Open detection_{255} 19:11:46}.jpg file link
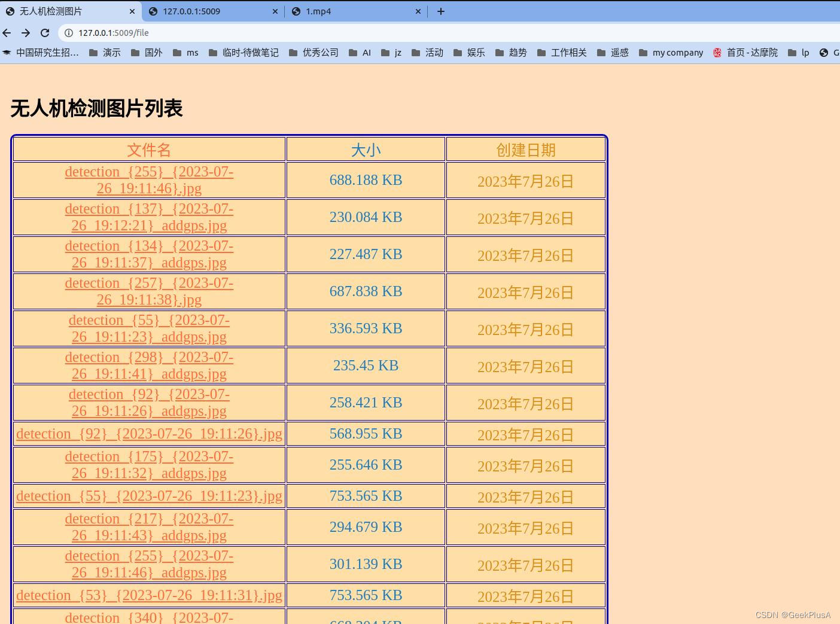Image resolution: width=840 pixels, height=624 pixels. (149, 180)
